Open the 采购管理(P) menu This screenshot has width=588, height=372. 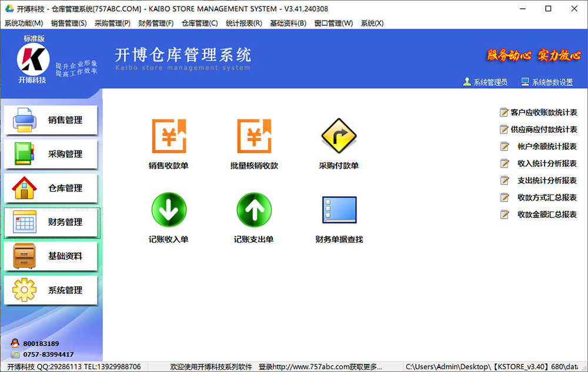pos(112,24)
